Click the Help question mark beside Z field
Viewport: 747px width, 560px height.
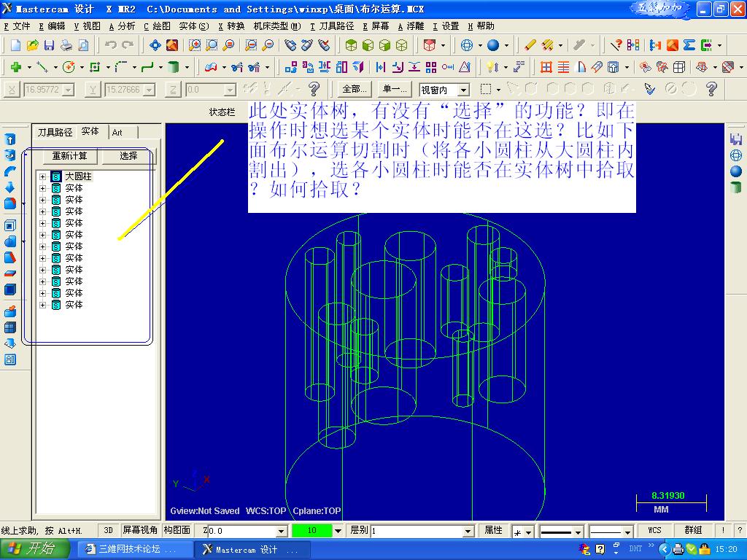314,88
